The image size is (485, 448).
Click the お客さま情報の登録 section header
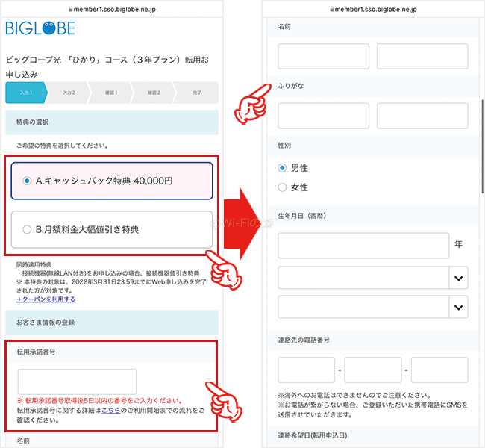pos(112,323)
